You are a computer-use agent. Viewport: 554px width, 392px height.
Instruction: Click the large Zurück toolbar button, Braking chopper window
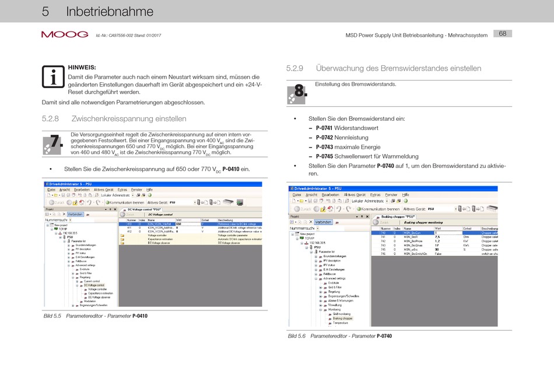[302, 209]
